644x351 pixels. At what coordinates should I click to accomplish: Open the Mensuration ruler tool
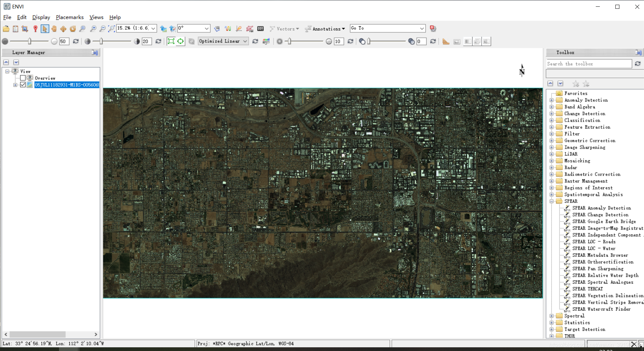[446, 41]
